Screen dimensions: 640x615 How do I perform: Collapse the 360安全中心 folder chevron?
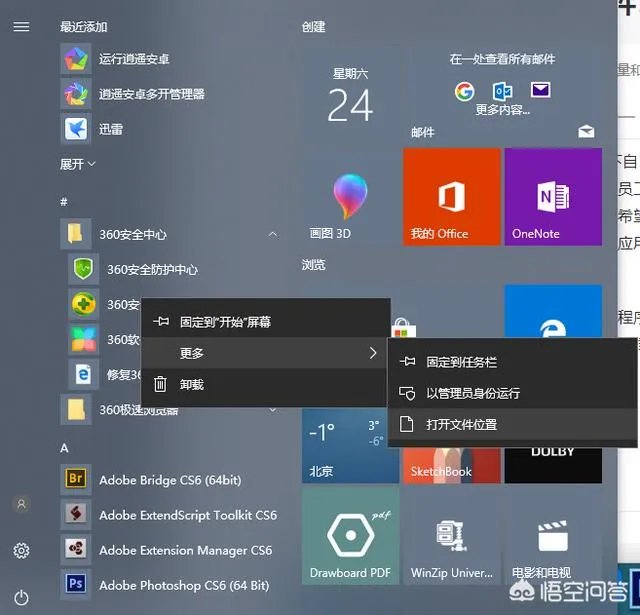pos(273,235)
